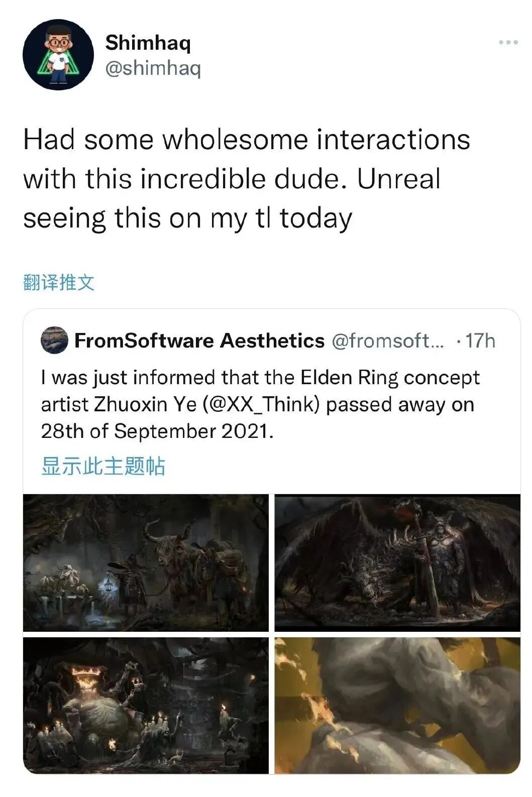Open Shimhaq's profile avatar
Viewport: 532px width, 797px height.
pyautogui.click(x=58, y=55)
